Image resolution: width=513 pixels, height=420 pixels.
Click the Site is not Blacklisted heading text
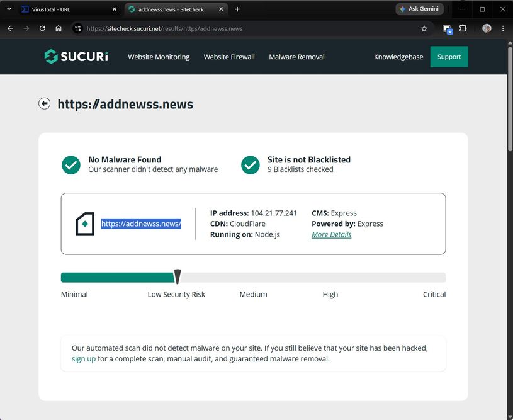click(x=309, y=159)
